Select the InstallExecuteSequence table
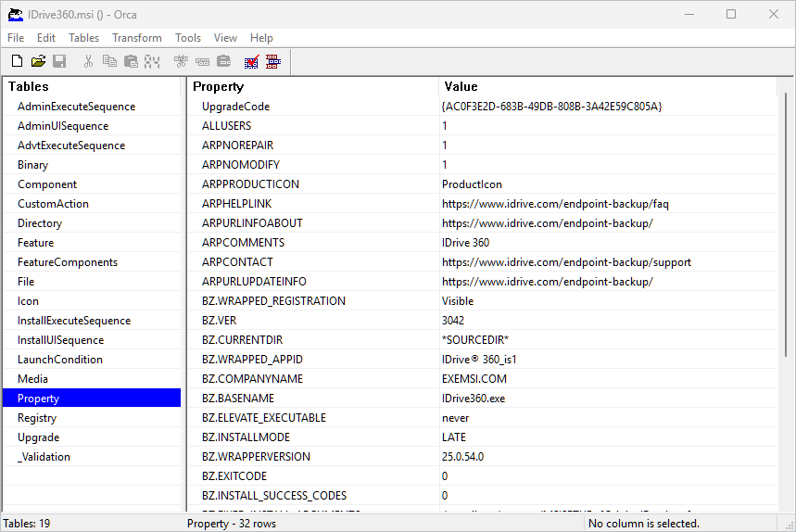Image resolution: width=796 pixels, height=532 pixels. click(x=74, y=321)
